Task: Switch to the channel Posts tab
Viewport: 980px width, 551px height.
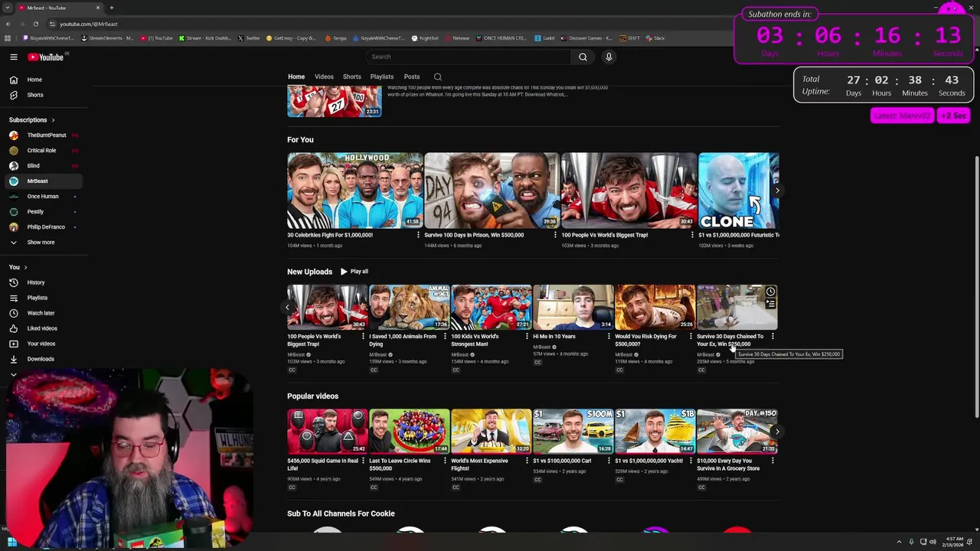Action: pos(411,77)
